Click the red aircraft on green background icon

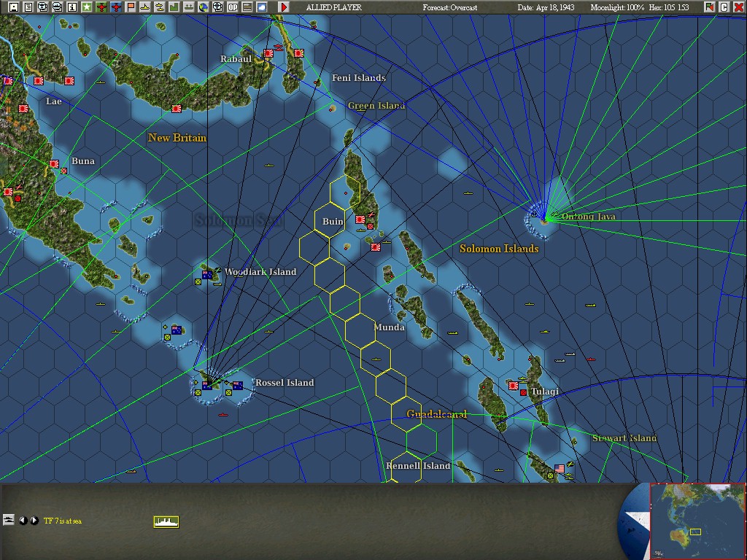point(101,7)
